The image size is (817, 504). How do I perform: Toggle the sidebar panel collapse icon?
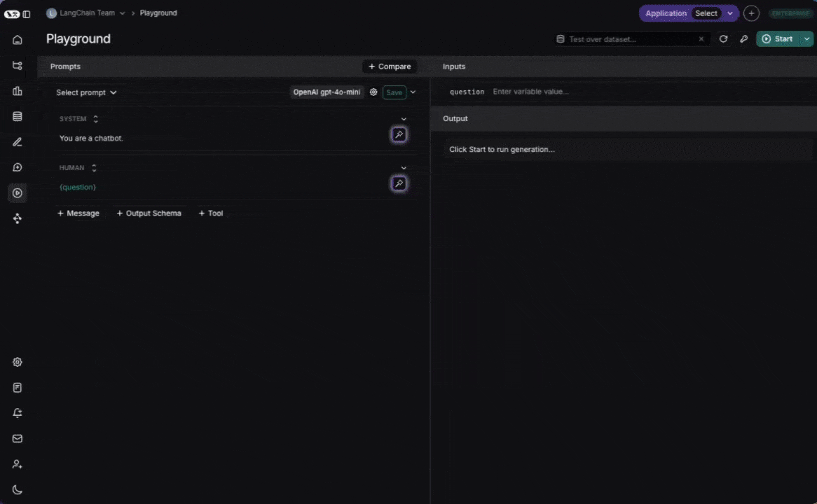(x=27, y=14)
